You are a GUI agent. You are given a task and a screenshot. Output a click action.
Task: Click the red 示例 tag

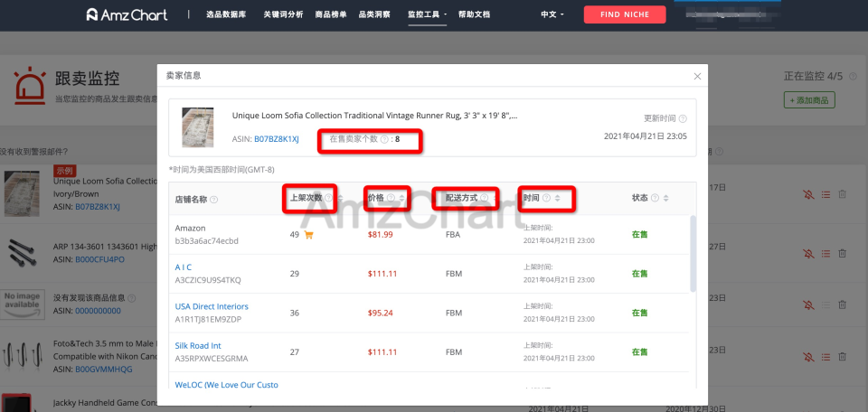pos(65,171)
